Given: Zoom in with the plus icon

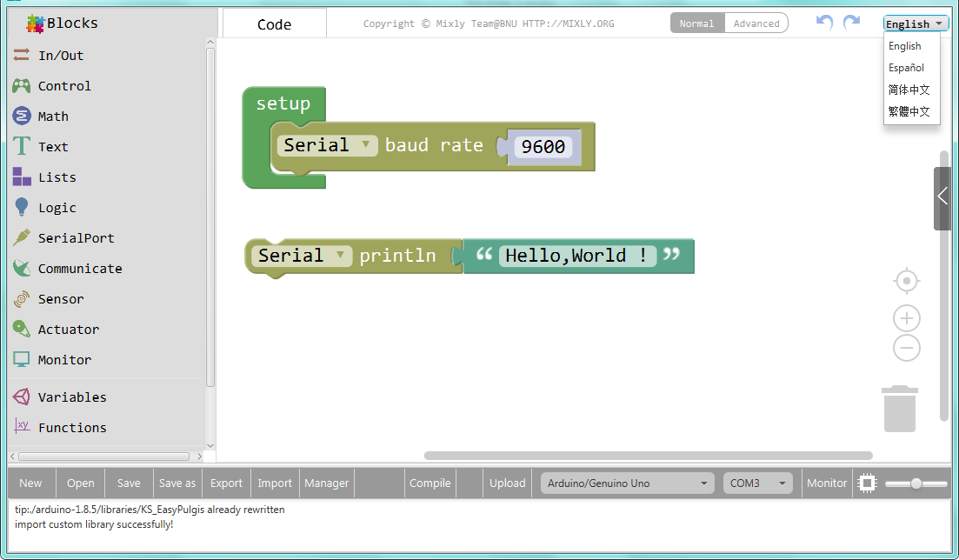Looking at the screenshot, I should point(907,318).
